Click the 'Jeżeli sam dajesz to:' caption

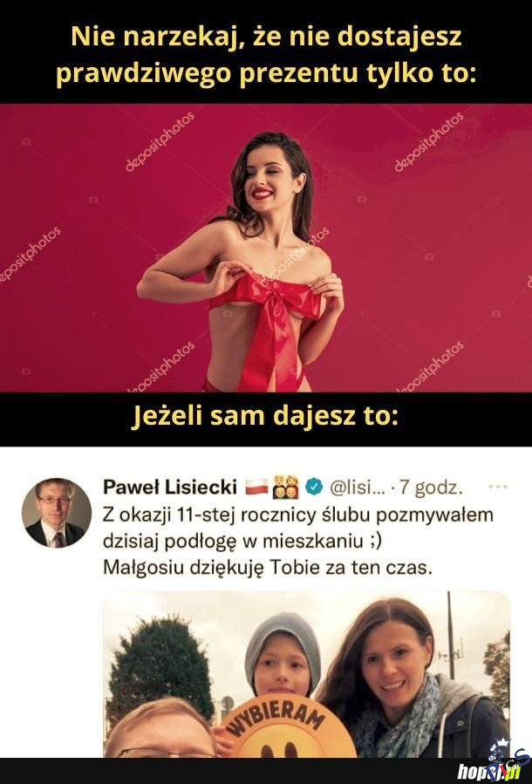click(x=265, y=415)
